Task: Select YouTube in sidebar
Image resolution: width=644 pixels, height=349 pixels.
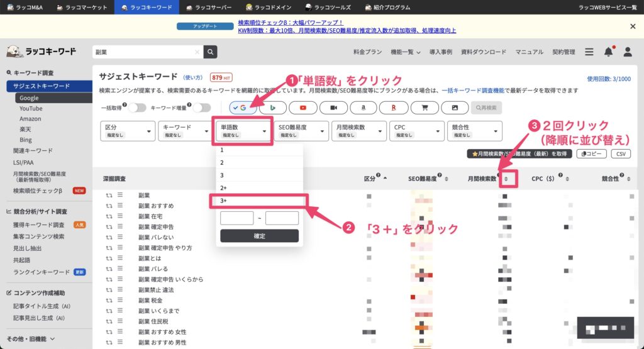Action: pos(31,108)
